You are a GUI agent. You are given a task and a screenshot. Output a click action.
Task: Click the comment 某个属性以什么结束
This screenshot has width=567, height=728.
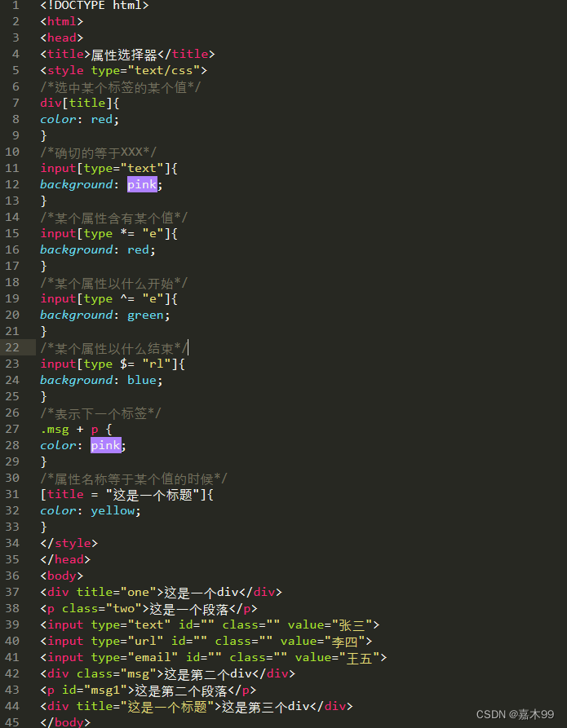114,348
